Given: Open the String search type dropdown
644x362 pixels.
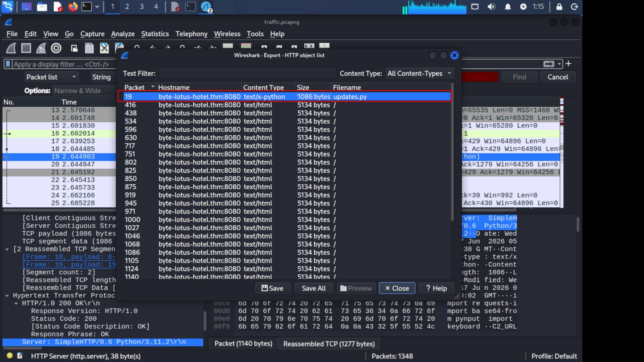Looking at the screenshot, I should pyautogui.click(x=103, y=77).
